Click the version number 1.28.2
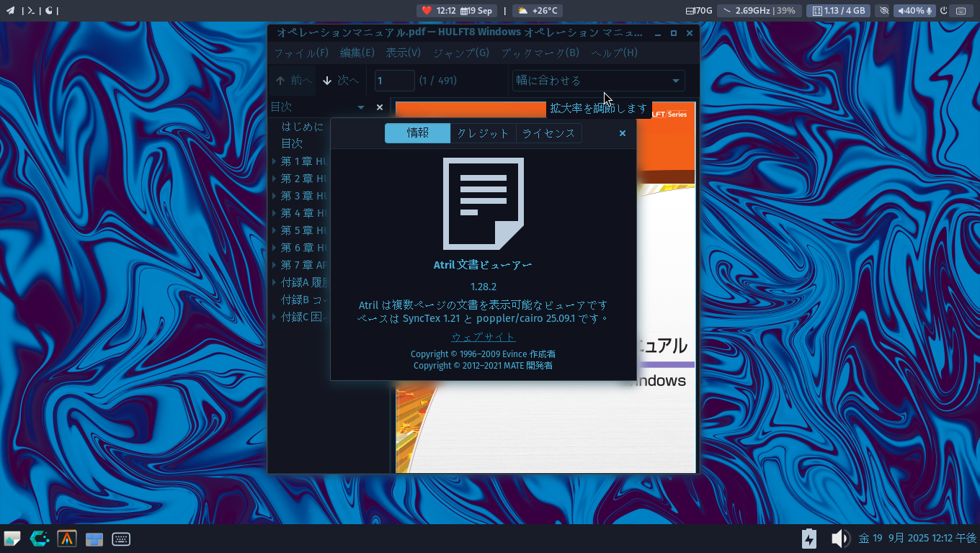 pos(484,287)
